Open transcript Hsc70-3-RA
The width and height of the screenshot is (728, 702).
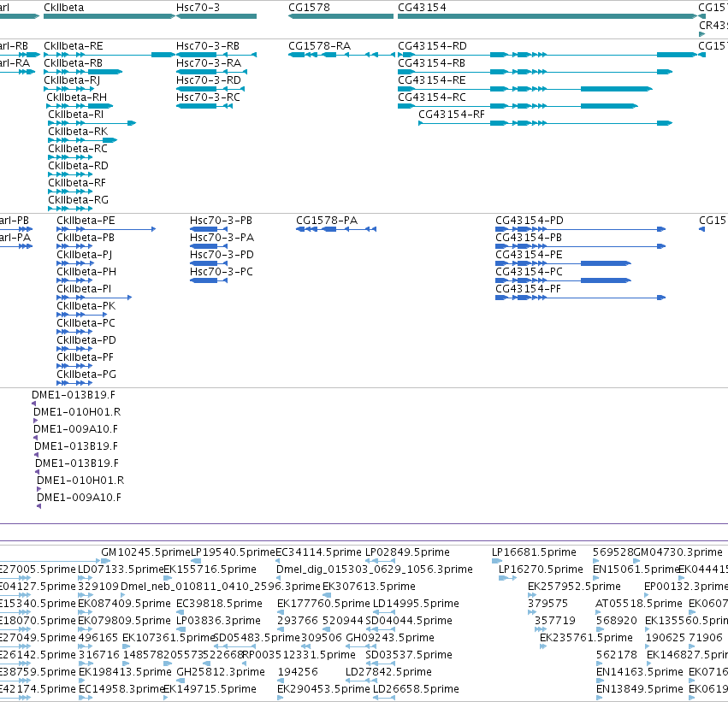[x=209, y=63]
